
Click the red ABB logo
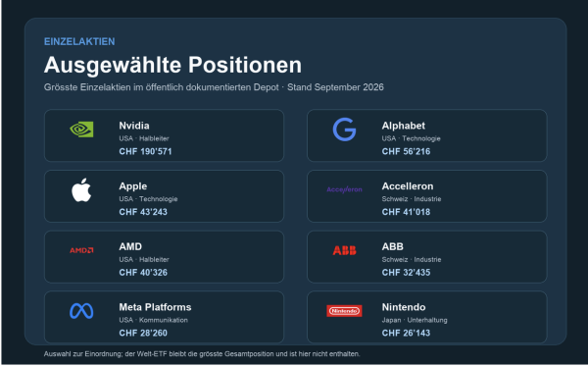coord(344,250)
